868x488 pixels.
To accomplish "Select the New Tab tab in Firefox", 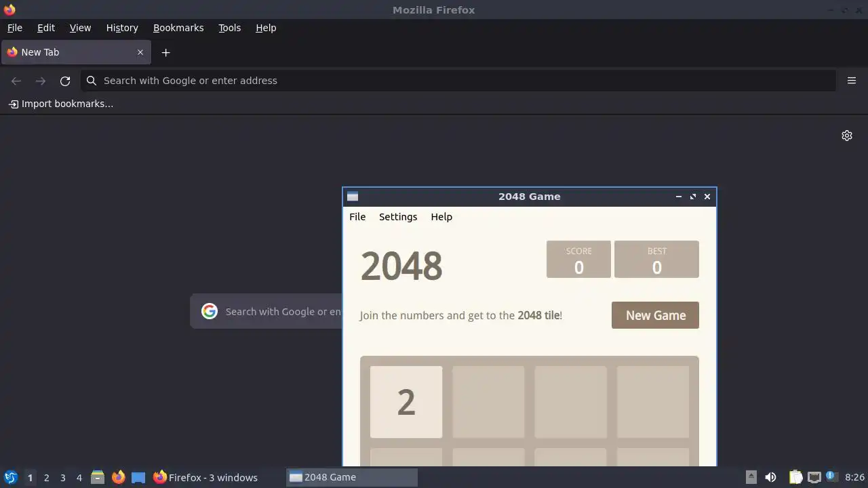I will click(x=76, y=52).
